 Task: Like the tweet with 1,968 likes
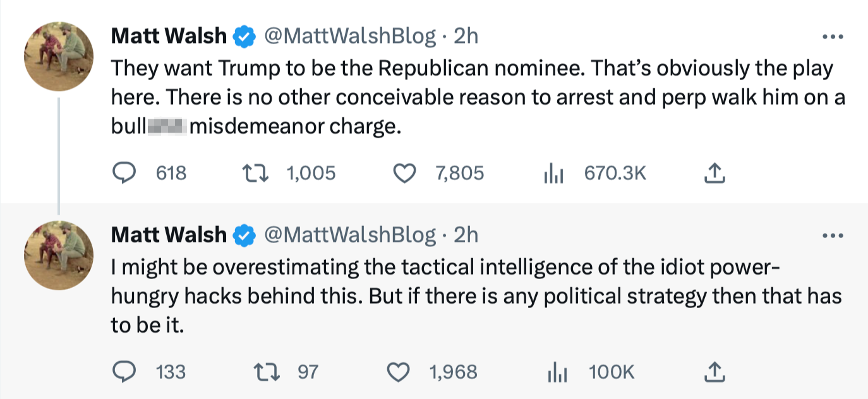tap(399, 372)
